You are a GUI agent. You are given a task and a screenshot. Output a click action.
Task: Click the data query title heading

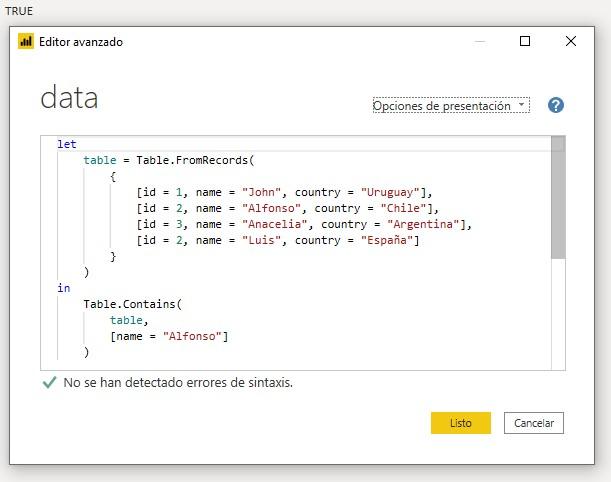tap(69, 97)
